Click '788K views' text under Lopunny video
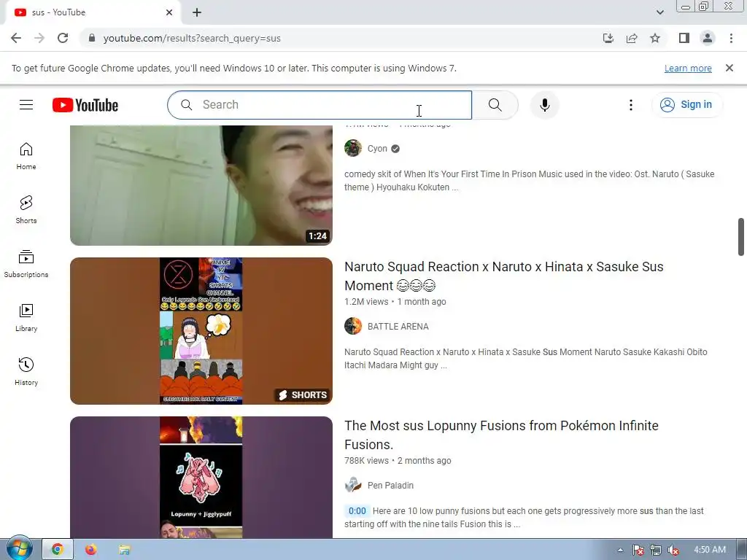The image size is (747, 560). coord(366,461)
